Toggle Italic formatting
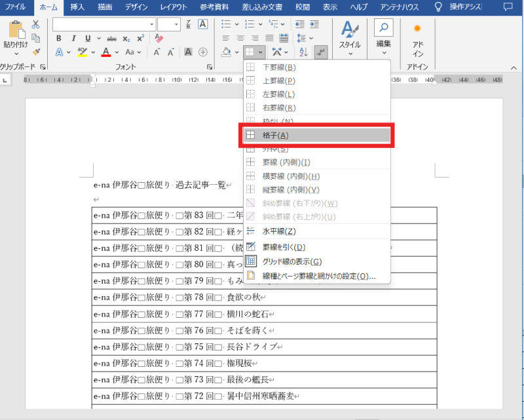 point(74,38)
